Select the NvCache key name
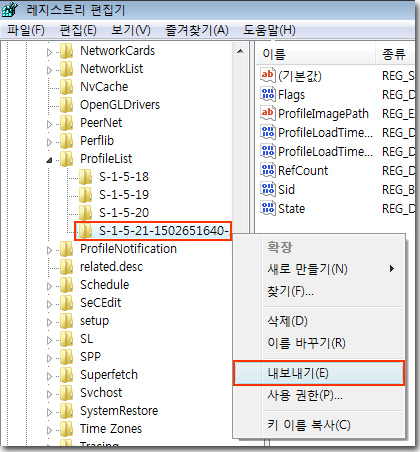 pyautogui.click(x=104, y=87)
